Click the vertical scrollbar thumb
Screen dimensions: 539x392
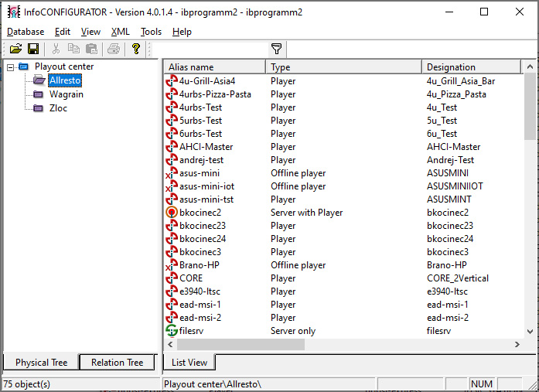[530, 107]
